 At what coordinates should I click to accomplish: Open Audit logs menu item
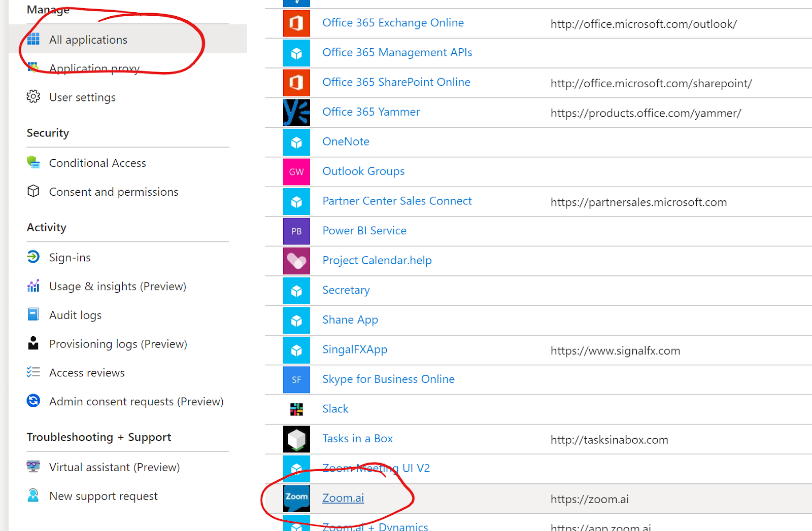coord(75,315)
